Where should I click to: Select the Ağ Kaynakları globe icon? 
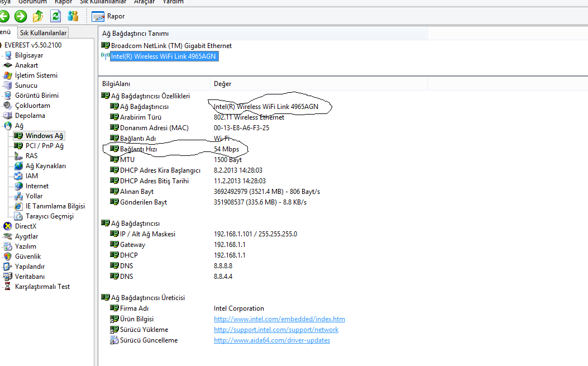click(18, 166)
